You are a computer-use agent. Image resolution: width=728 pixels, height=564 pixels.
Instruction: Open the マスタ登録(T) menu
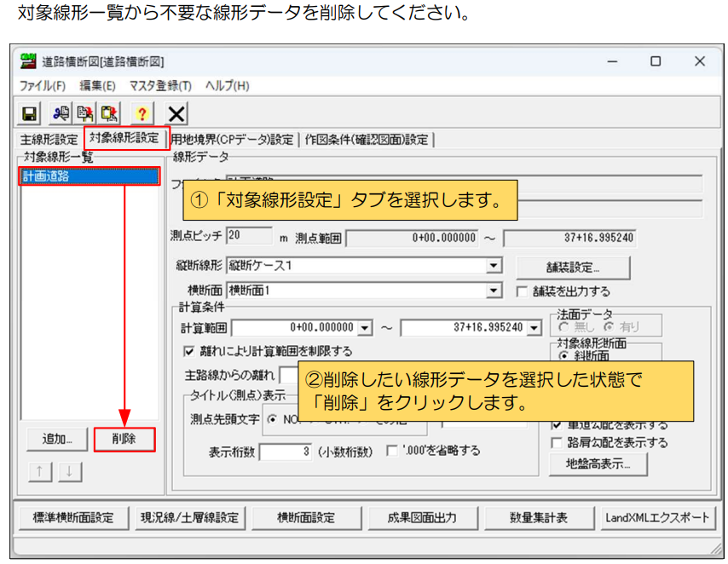[160, 86]
